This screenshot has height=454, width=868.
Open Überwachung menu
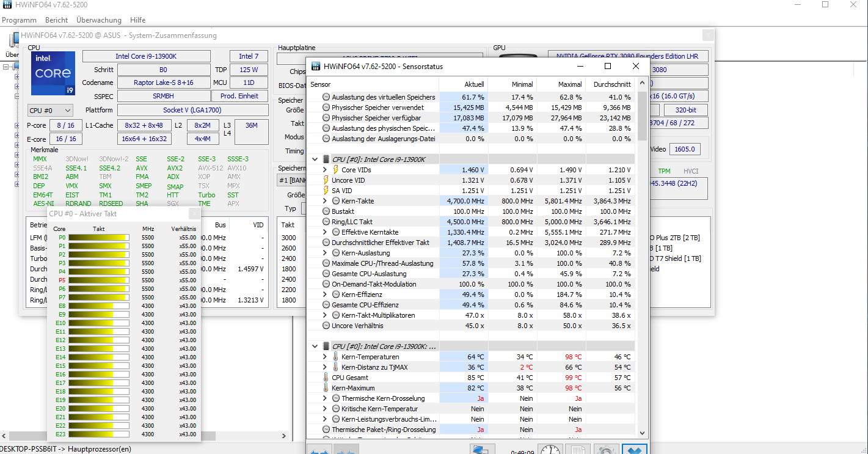(x=99, y=20)
